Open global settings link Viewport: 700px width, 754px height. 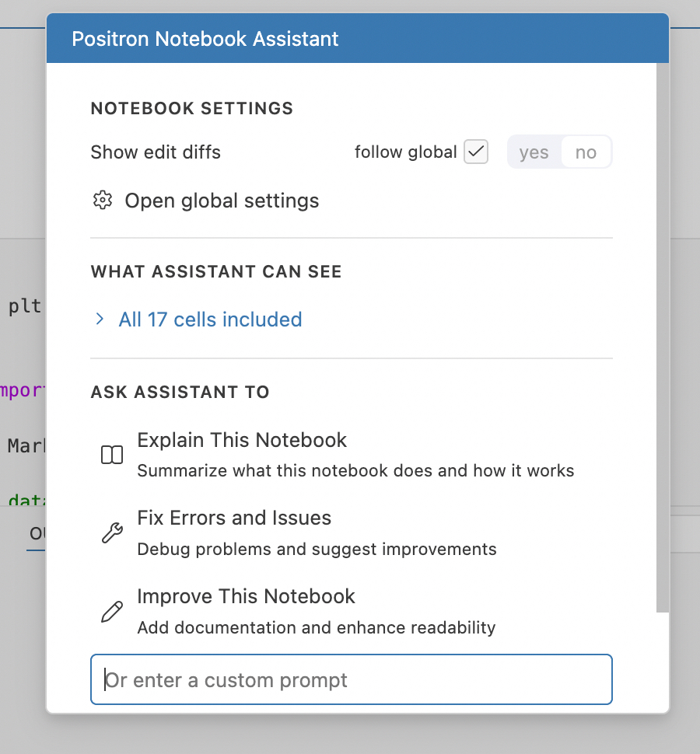tap(222, 201)
